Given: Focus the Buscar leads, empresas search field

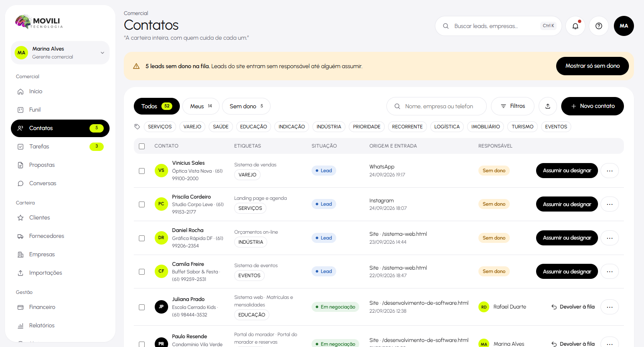Looking at the screenshot, I should [498, 26].
